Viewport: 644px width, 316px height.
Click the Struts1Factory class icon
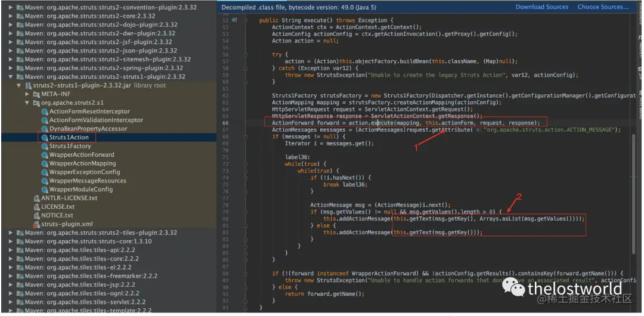click(x=44, y=146)
